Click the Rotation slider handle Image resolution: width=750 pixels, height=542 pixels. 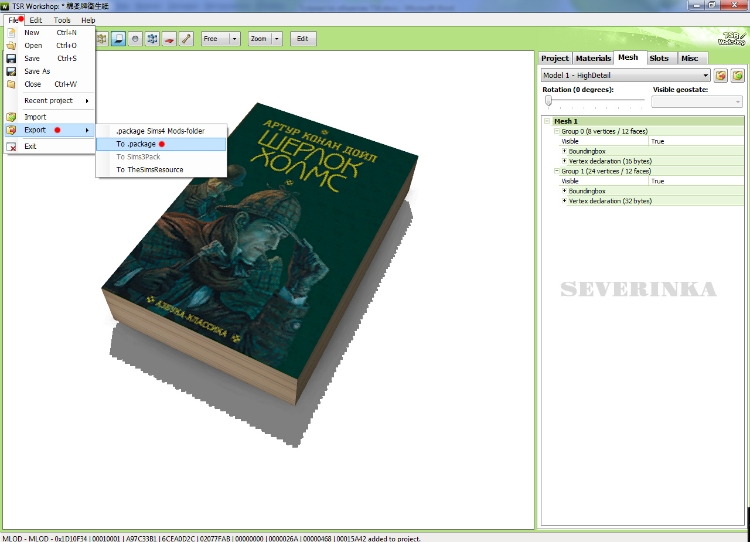pos(549,100)
